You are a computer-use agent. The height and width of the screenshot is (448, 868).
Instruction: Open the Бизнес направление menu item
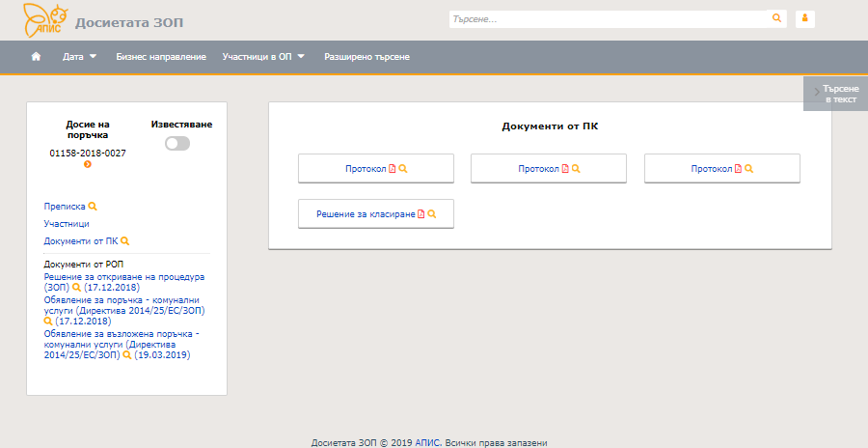161,57
